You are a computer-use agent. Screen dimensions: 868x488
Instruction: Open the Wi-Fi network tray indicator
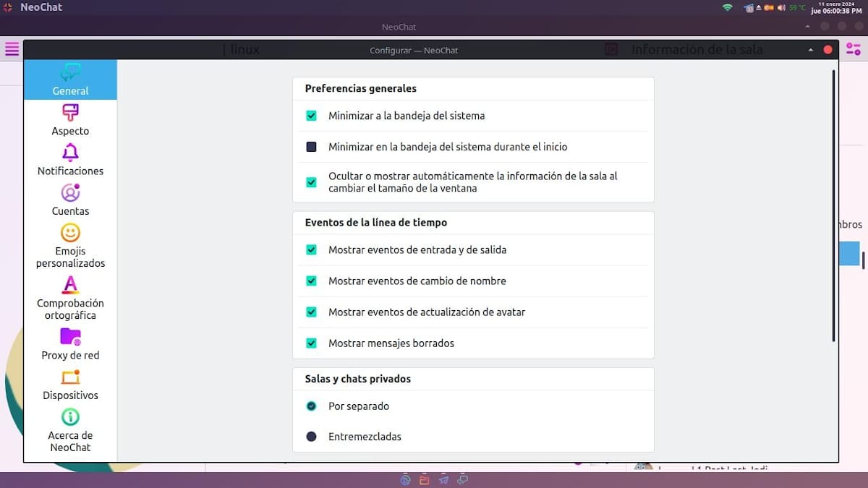(727, 7)
